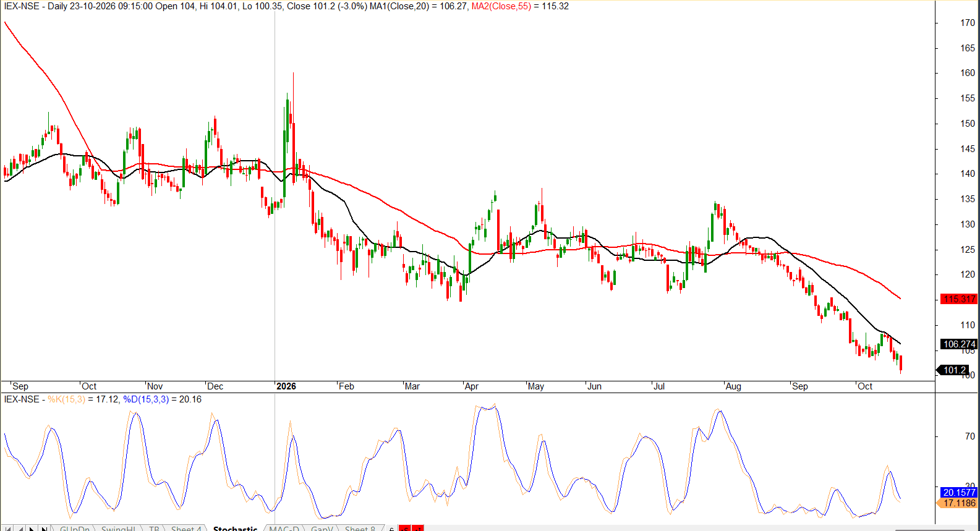
Task: Click the Aug label on time axis
Action: 733,386
